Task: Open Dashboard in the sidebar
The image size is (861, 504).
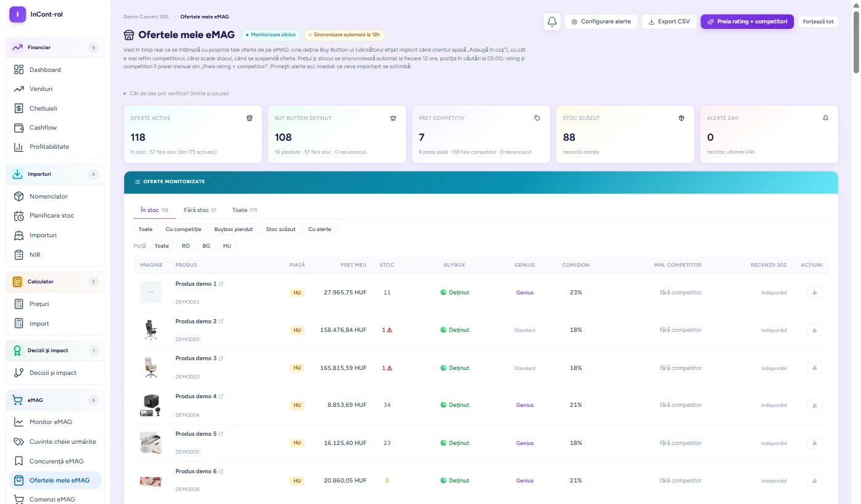Action: click(x=55, y=69)
